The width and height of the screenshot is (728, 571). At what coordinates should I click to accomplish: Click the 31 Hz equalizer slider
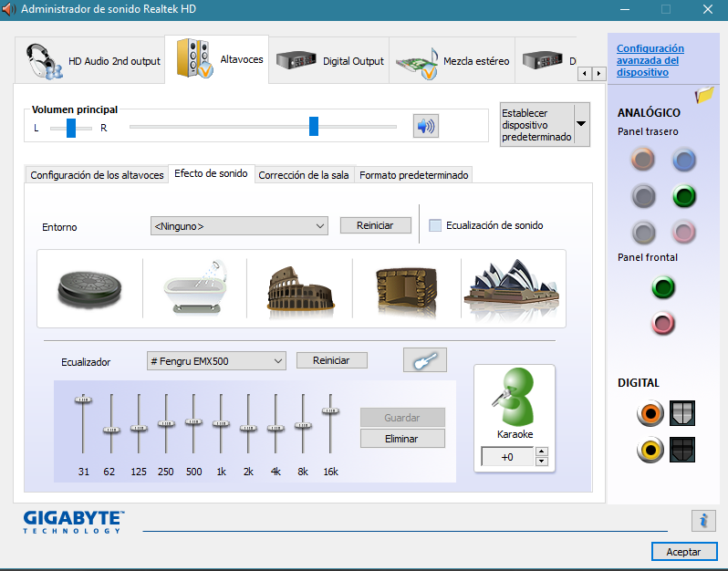pyautogui.click(x=83, y=400)
